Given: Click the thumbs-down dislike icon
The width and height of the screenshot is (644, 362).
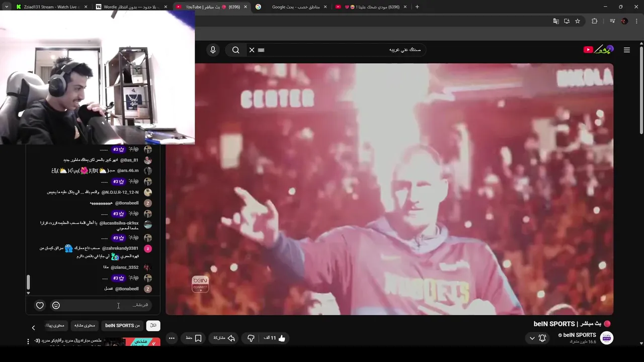Looking at the screenshot, I should point(251,338).
